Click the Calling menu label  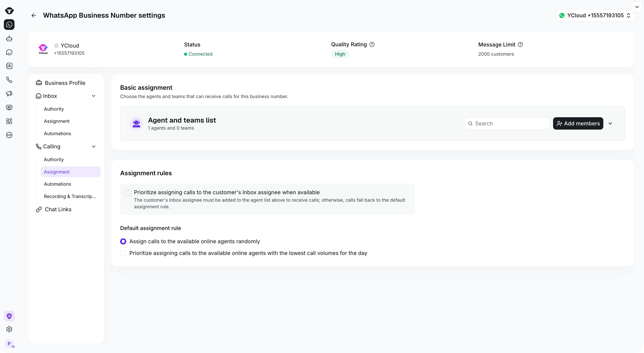point(52,146)
